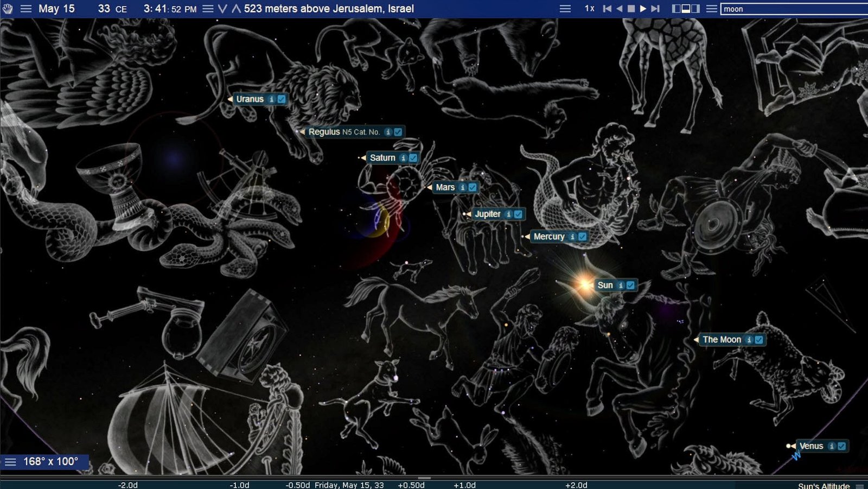Click the info icon beside Saturn
Image resolution: width=868 pixels, height=489 pixels.
[x=403, y=158]
